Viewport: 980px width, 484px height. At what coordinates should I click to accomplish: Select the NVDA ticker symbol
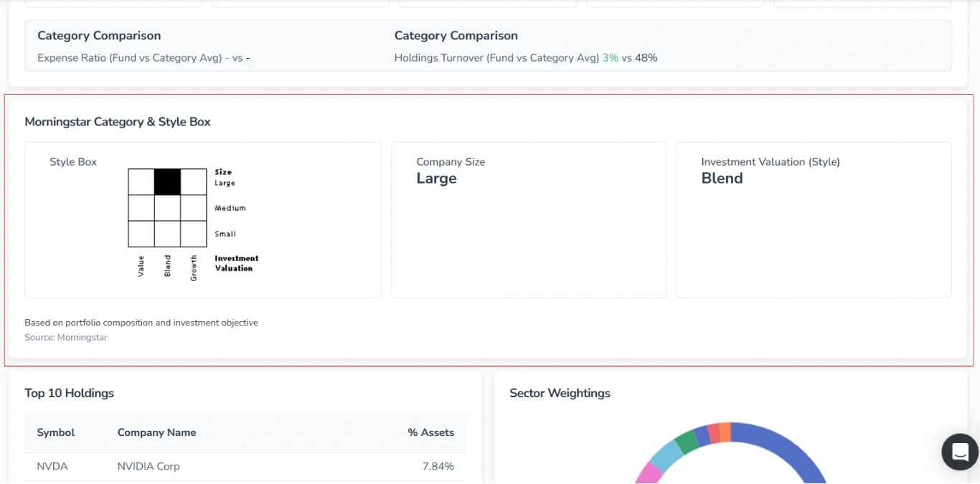click(x=52, y=466)
